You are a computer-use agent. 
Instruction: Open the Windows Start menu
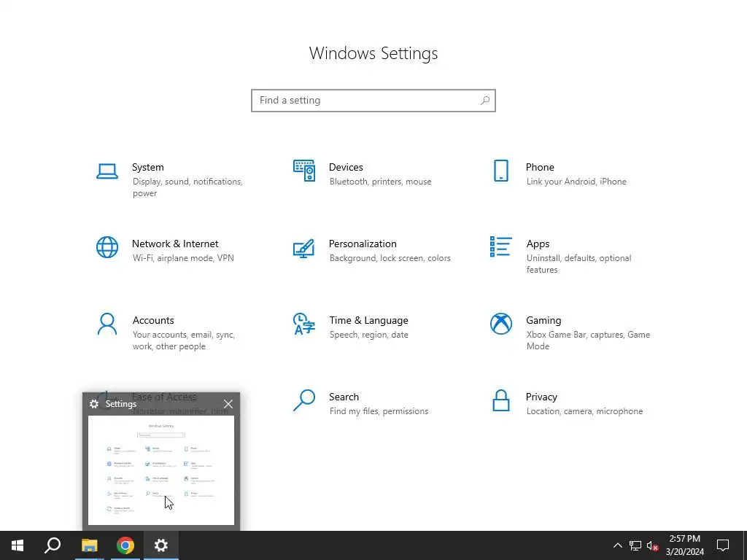(x=18, y=545)
